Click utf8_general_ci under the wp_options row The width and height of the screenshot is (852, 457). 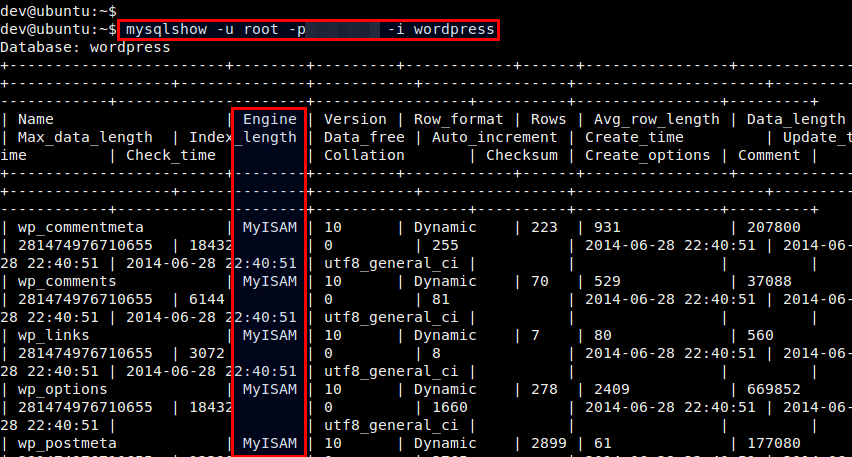click(x=391, y=425)
